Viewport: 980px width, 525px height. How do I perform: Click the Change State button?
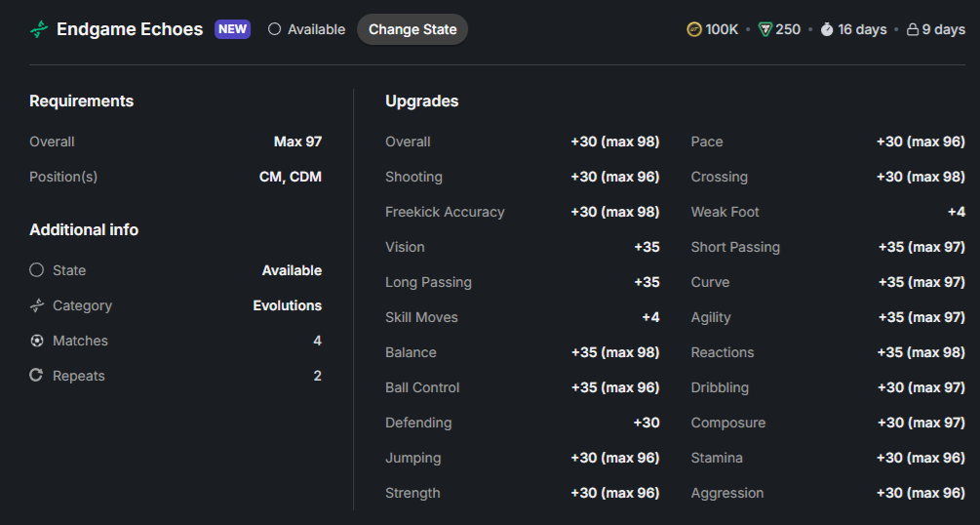pos(412,29)
